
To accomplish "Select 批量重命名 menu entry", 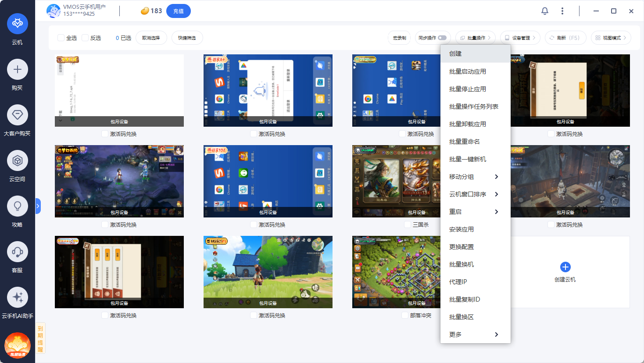I will coord(476,142).
